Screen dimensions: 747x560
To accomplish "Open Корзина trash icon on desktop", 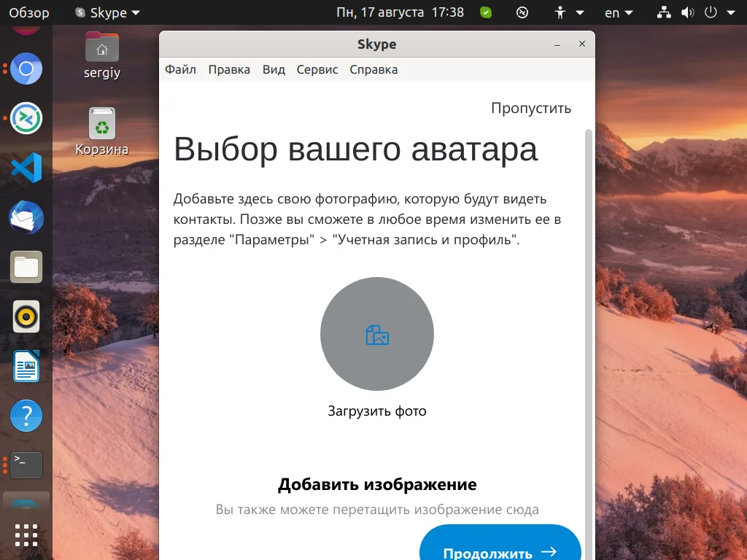I will coord(102,131).
